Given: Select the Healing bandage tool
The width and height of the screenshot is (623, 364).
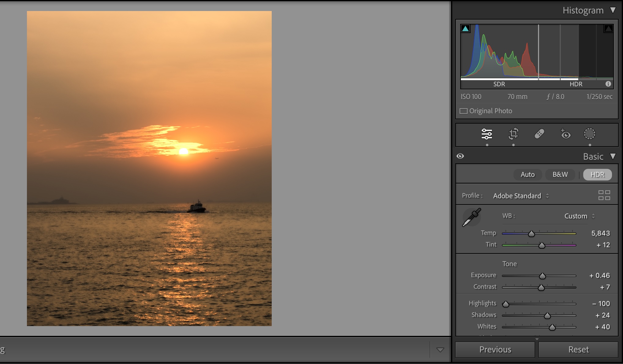Looking at the screenshot, I should click(539, 134).
